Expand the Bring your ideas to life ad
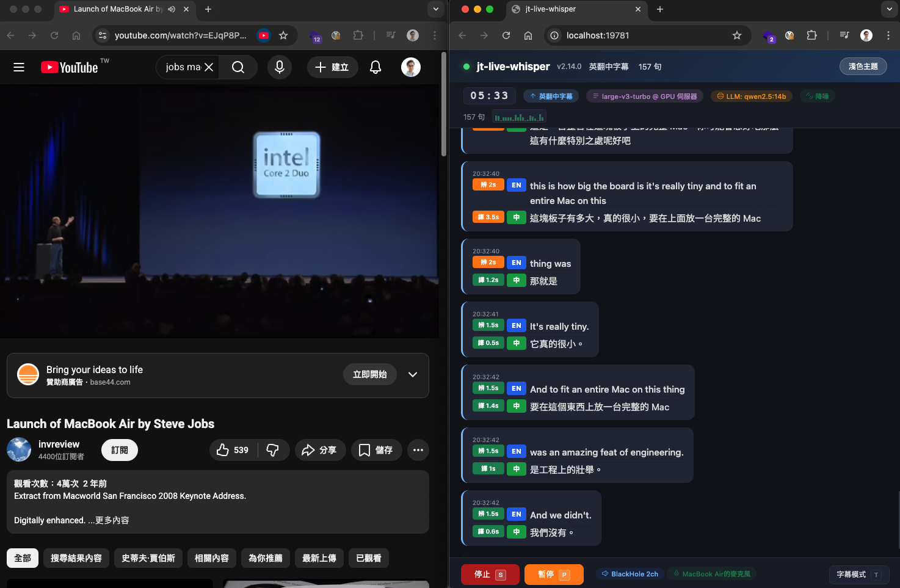 pos(413,375)
